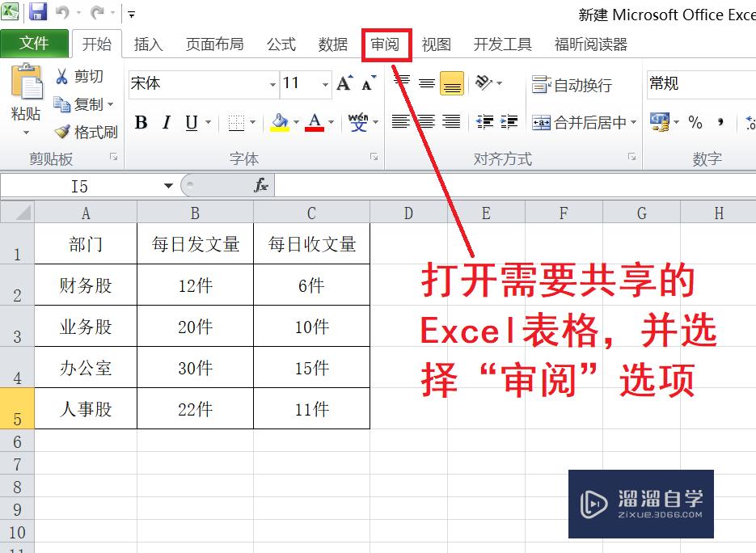Open the font size 11 dropdown
This screenshot has height=553, width=756.
click(324, 83)
